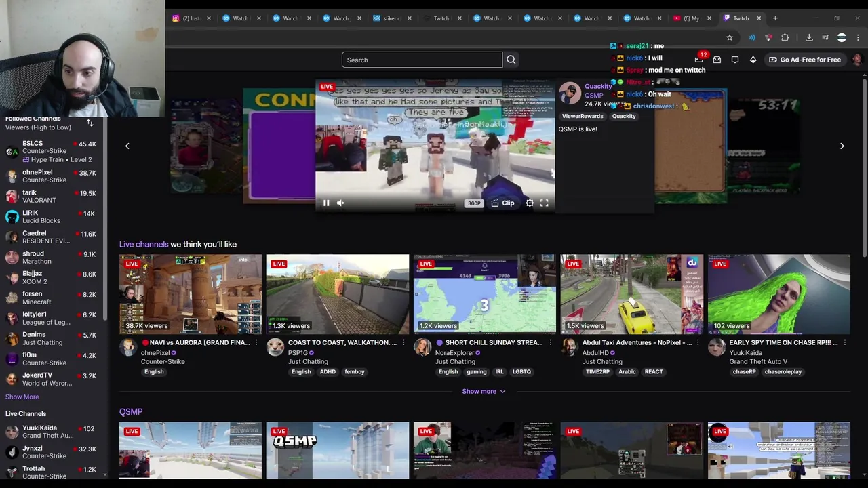Screen dimensions: 868x488
Task: Open QSMP category heading link
Action: (131, 411)
